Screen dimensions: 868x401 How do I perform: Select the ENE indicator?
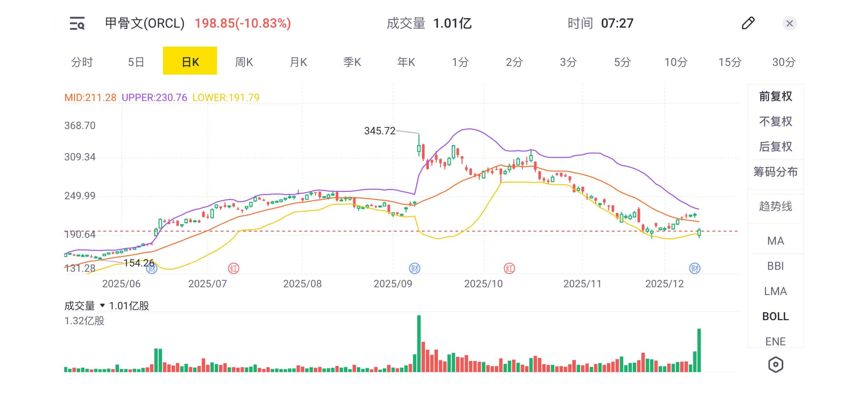point(775,341)
